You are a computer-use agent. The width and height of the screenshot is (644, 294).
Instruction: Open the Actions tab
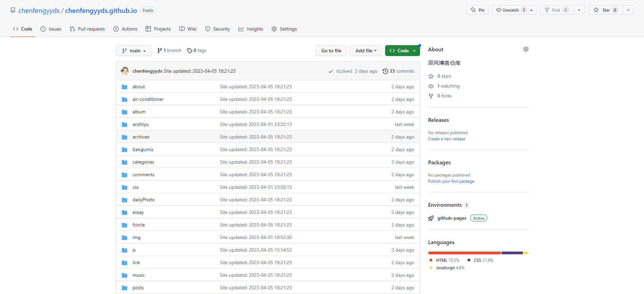coord(125,29)
